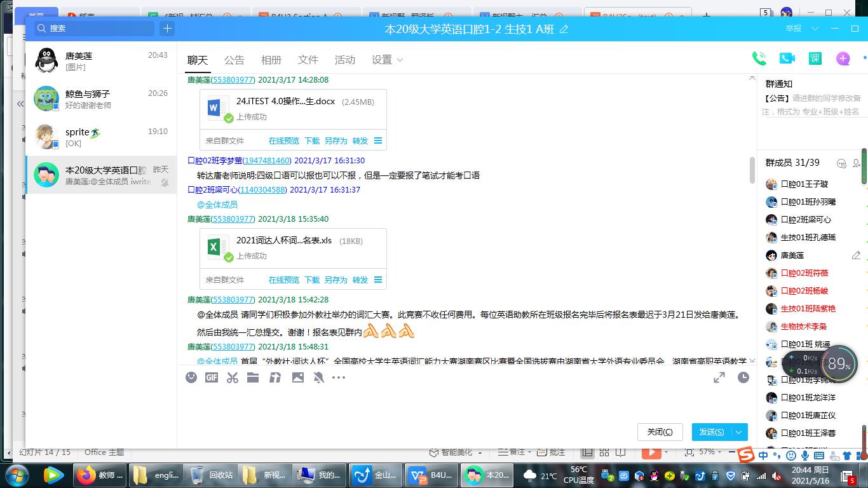Click 在线预览 for iTEST docx file
This screenshot has width=868, height=488.
coord(283,141)
